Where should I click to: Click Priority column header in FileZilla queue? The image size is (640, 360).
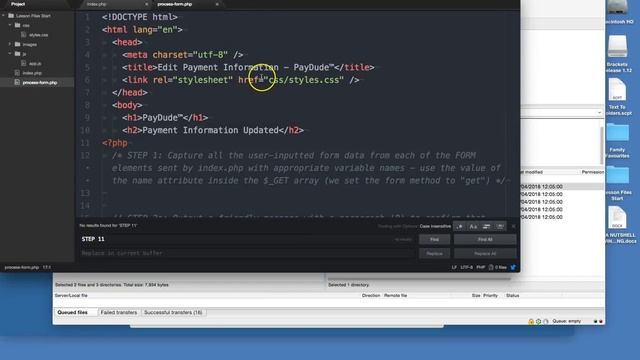(490, 295)
